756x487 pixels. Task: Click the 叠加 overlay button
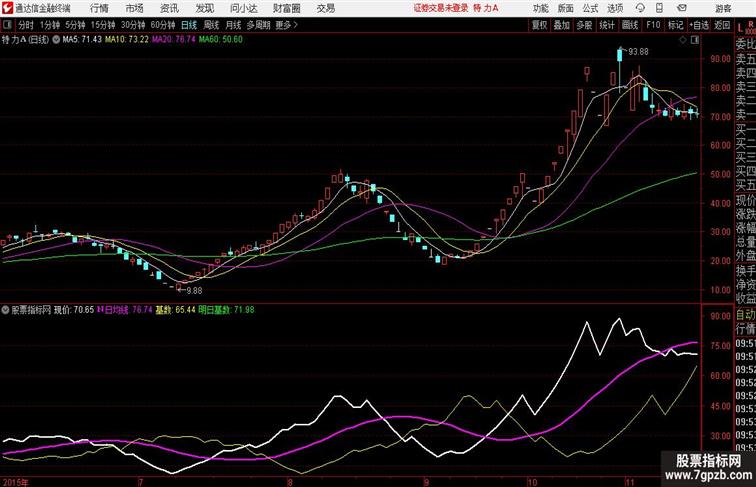[561, 25]
